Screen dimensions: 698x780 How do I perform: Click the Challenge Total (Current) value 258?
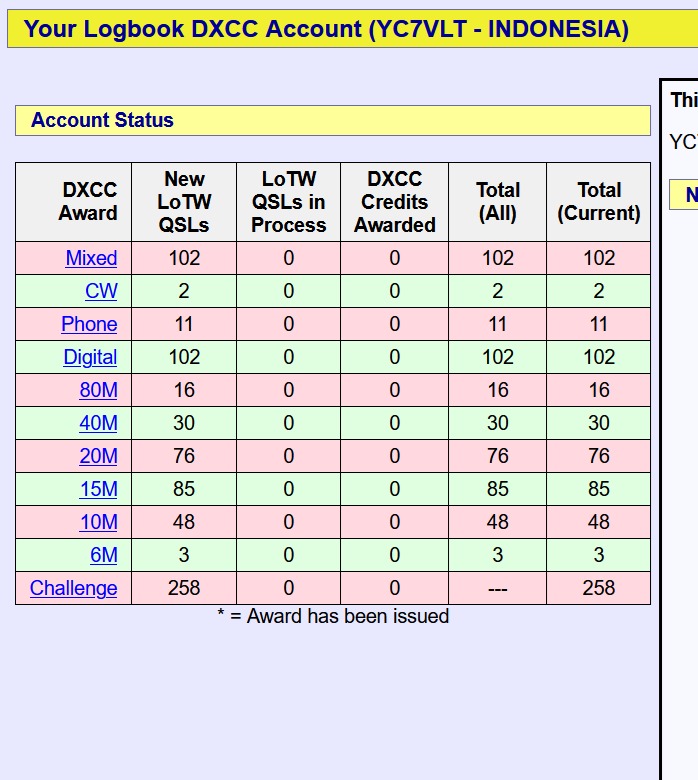[598, 588]
